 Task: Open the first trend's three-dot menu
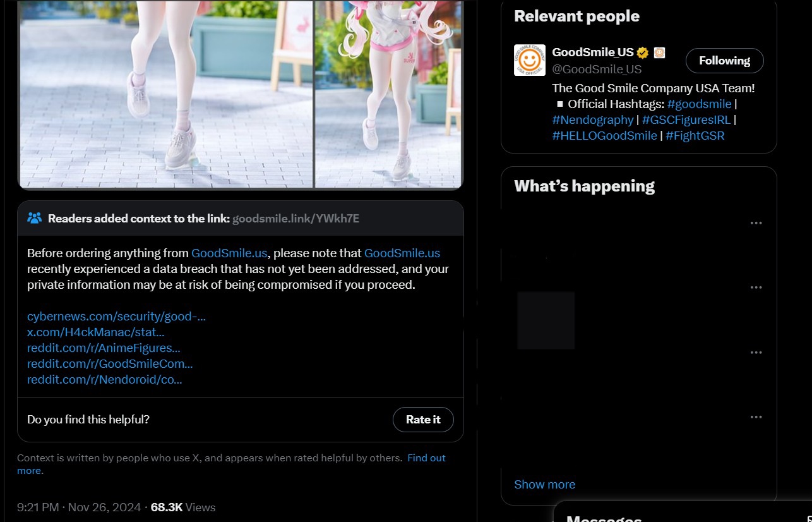tap(756, 223)
